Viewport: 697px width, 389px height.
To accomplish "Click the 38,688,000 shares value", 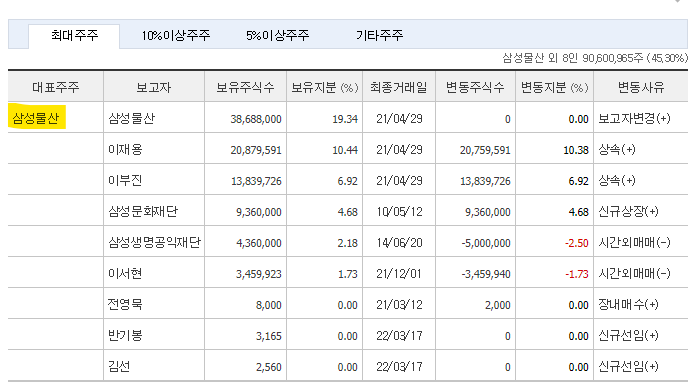I will (256, 119).
